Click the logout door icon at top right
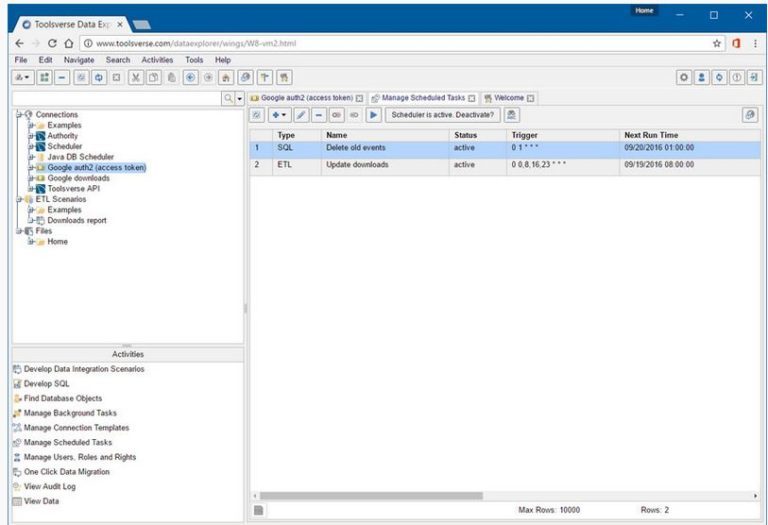 coord(754,77)
